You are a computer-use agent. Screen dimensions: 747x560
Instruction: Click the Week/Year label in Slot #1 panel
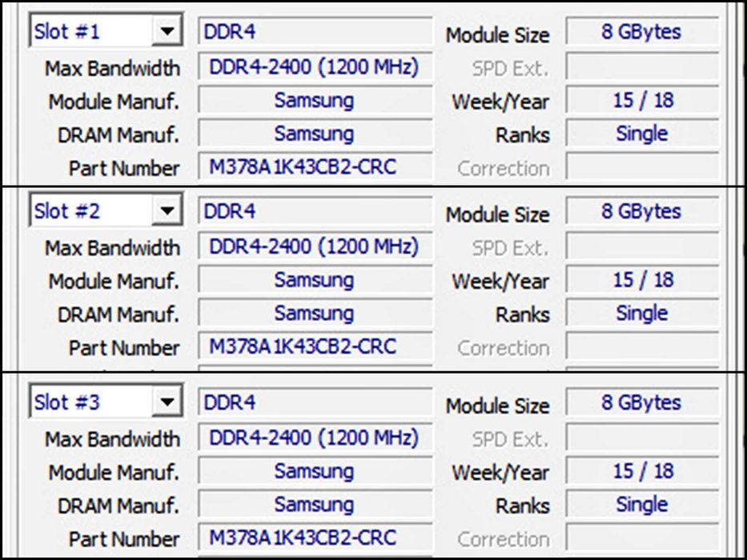click(500, 102)
